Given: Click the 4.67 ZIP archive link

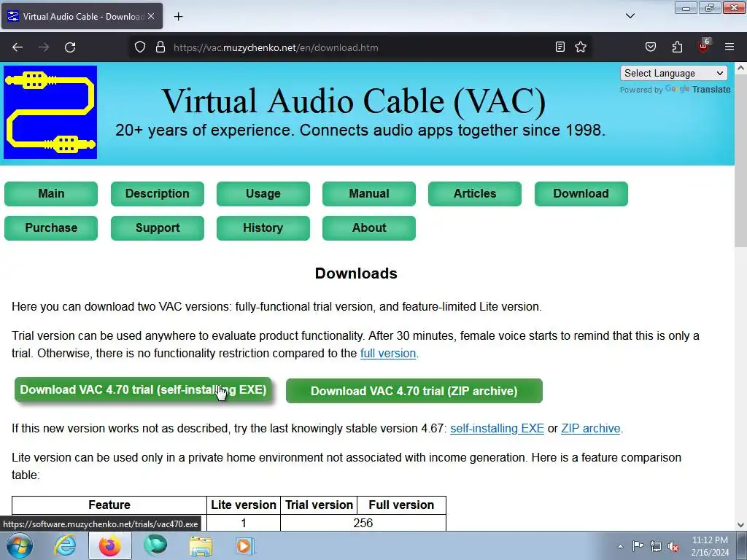Looking at the screenshot, I should point(591,428).
